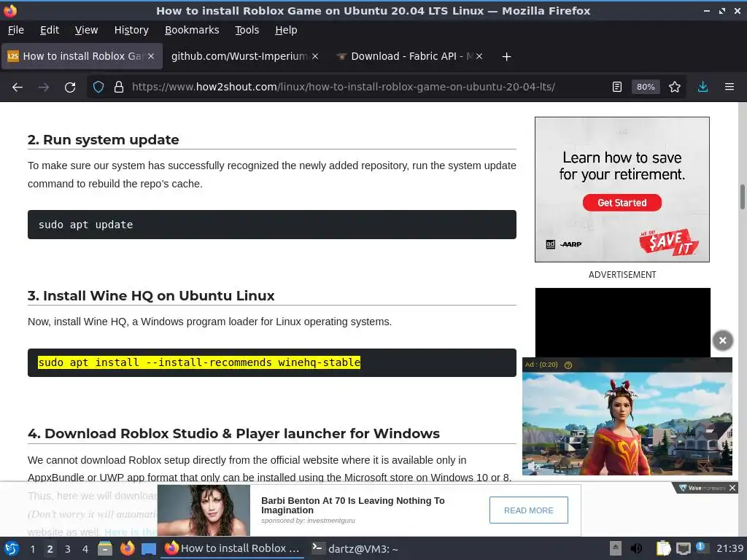Reload the current page

point(70,87)
